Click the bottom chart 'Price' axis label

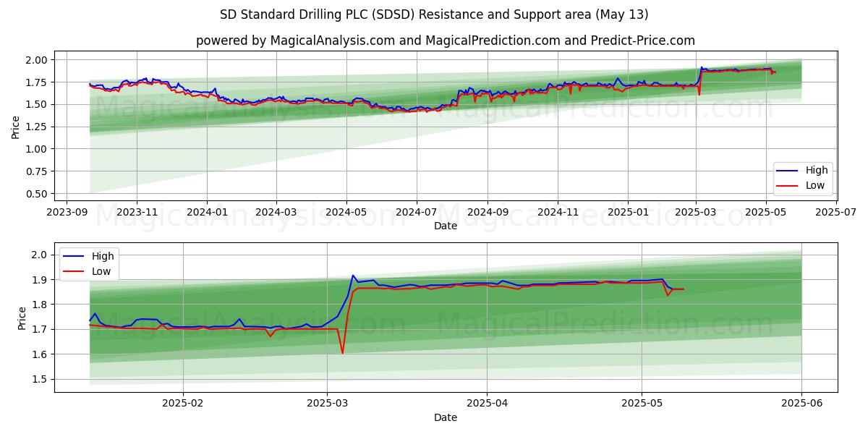click(x=22, y=318)
